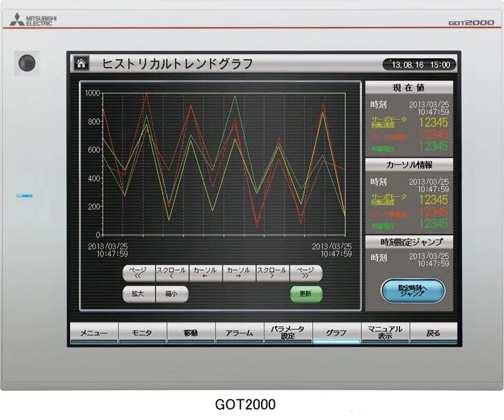Tap the 時刻 value in 時刻指定ジャンプ panel
The image size is (504, 420).
point(429,259)
